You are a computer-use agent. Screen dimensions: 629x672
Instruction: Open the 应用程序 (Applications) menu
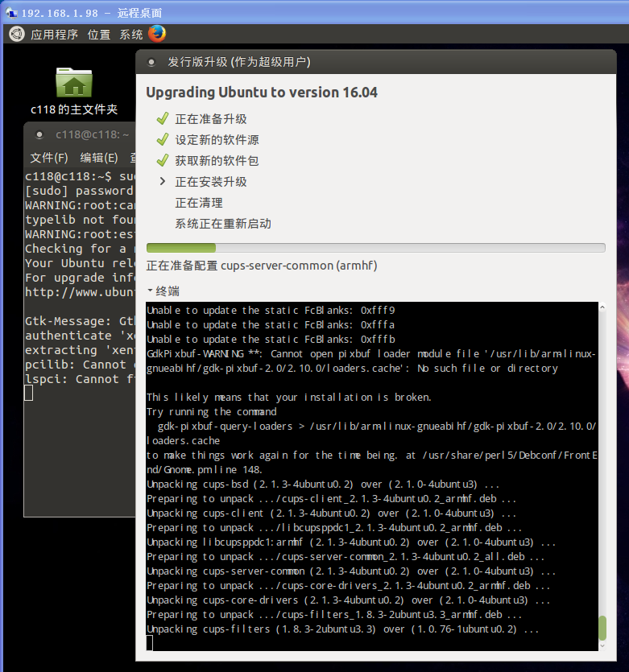(54, 35)
